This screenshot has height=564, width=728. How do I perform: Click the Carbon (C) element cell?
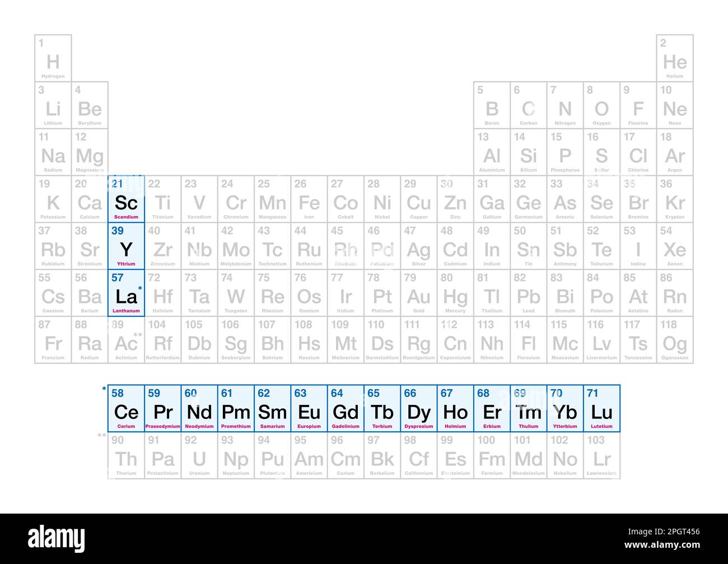529,105
